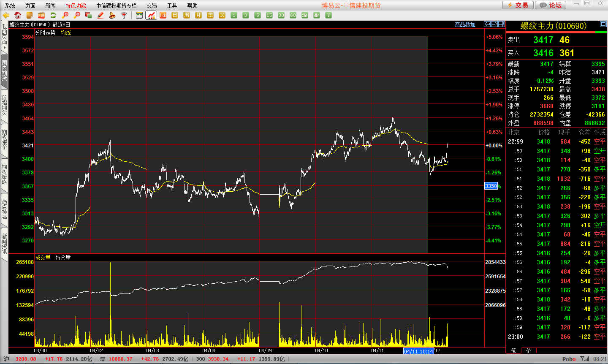Open the 中信建投期货专栏 menu
Viewport: 608px width, 364px height.
click(117, 5)
